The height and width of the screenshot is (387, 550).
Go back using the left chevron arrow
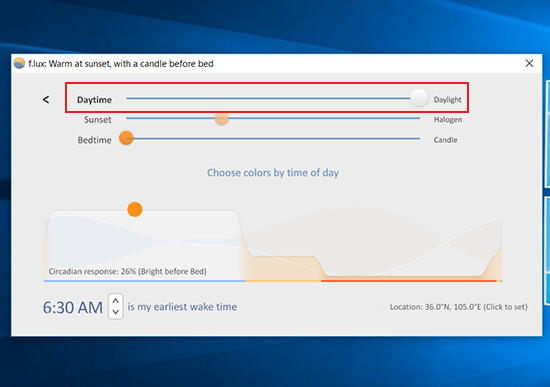[46, 100]
